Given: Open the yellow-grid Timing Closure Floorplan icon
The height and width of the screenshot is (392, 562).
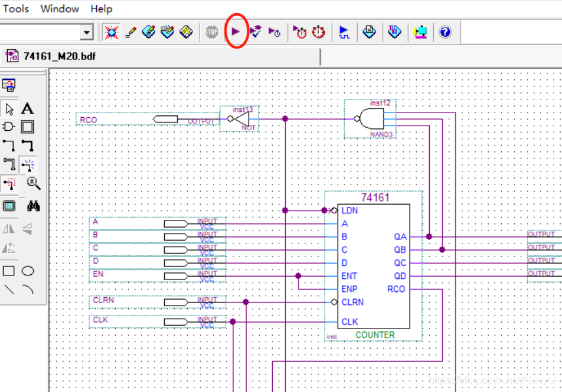Looking at the screenshot, I should [x=186, y=32].
